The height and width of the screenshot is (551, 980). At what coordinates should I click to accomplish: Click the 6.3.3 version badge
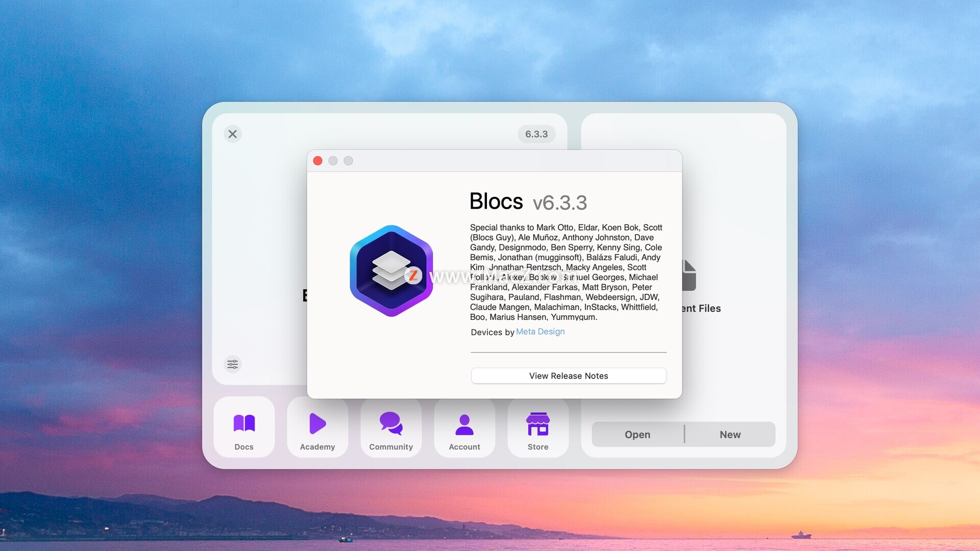pos(536,134)
